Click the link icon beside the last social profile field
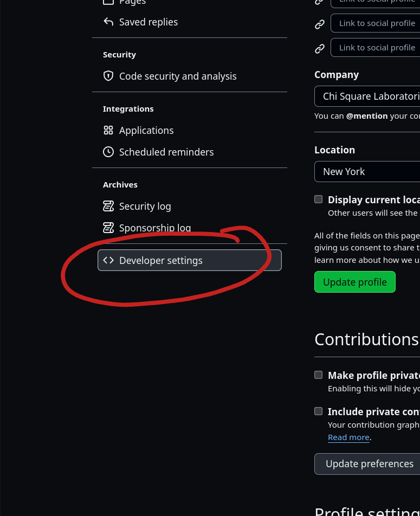The width and height of the screenshot is (420, 516). click(x=320, y=49)
